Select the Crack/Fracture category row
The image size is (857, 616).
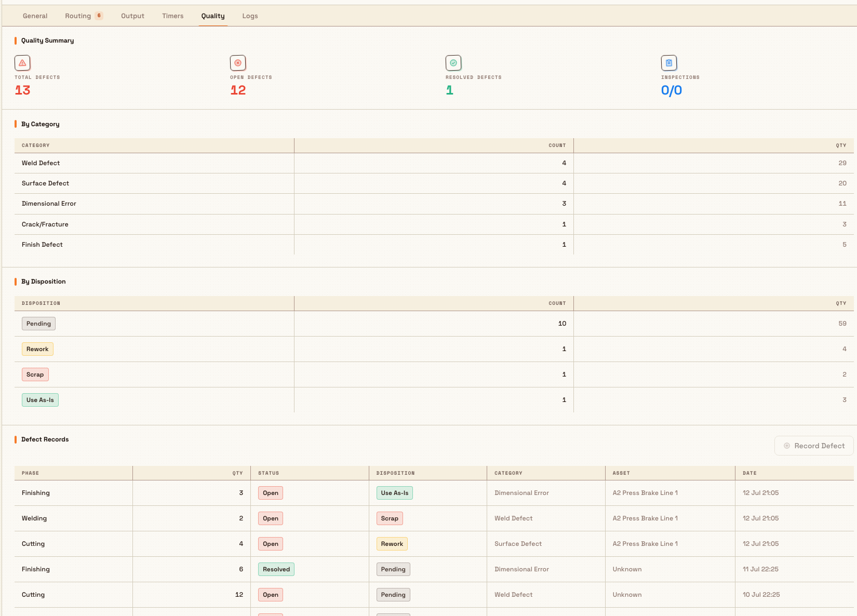(x=434, y=224)
